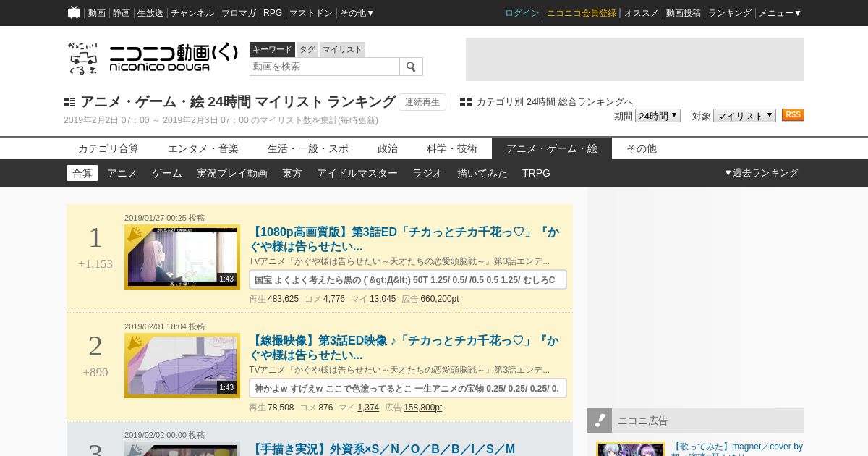Expand the 過去ランキング menu
868x456 pixels.
761,173
